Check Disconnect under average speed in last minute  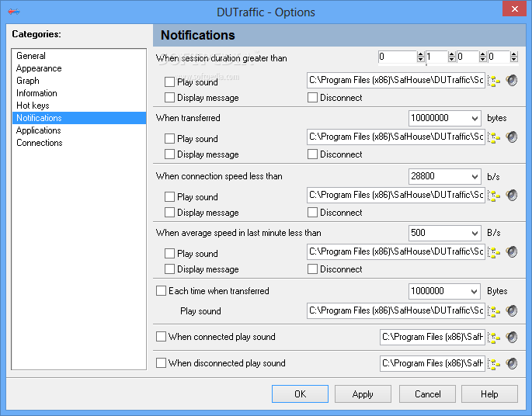(312, 269)
